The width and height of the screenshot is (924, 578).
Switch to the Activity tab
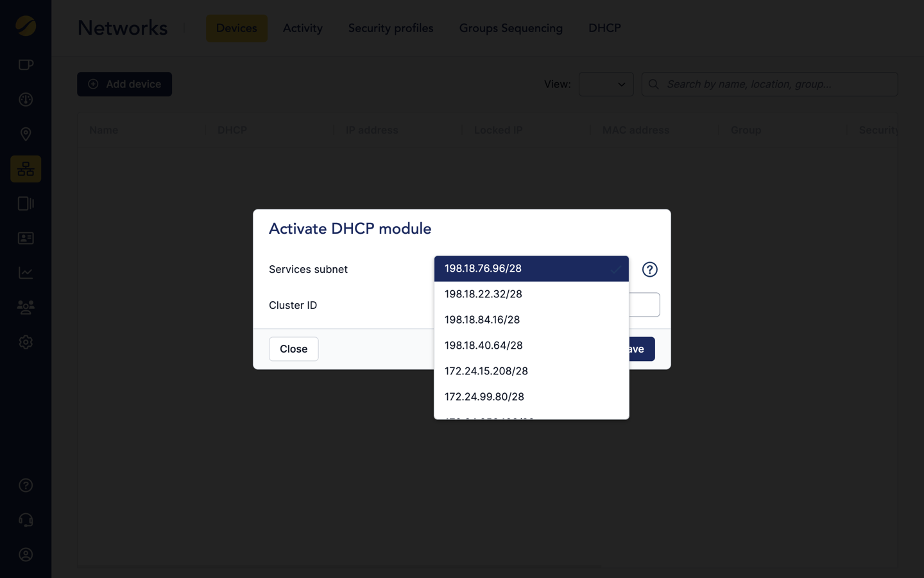click(x=302, y=28)
